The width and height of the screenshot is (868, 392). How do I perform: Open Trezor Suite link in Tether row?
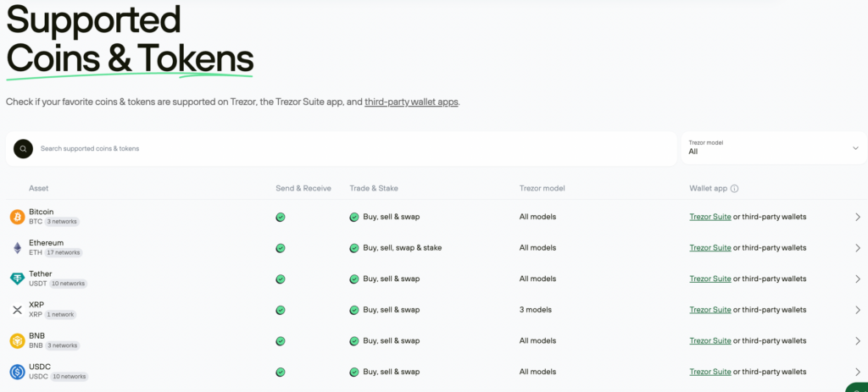click(709, 279)
